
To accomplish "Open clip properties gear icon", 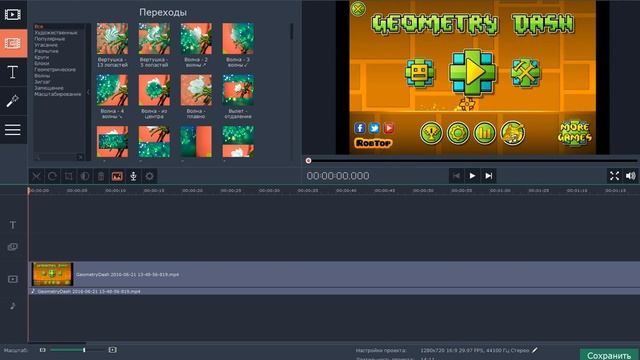I will tap(149, 176).
